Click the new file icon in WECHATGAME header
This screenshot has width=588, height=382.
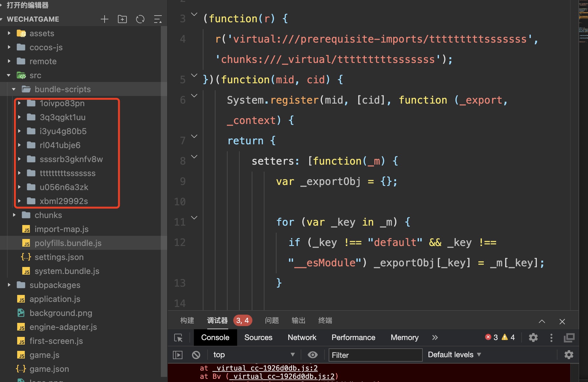tap(105, 19)
